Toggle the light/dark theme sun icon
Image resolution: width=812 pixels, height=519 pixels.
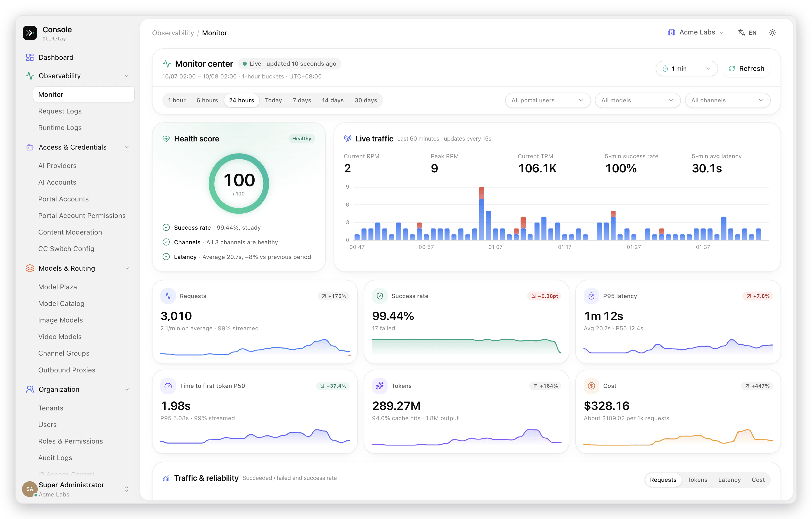[x=772, y=33]
